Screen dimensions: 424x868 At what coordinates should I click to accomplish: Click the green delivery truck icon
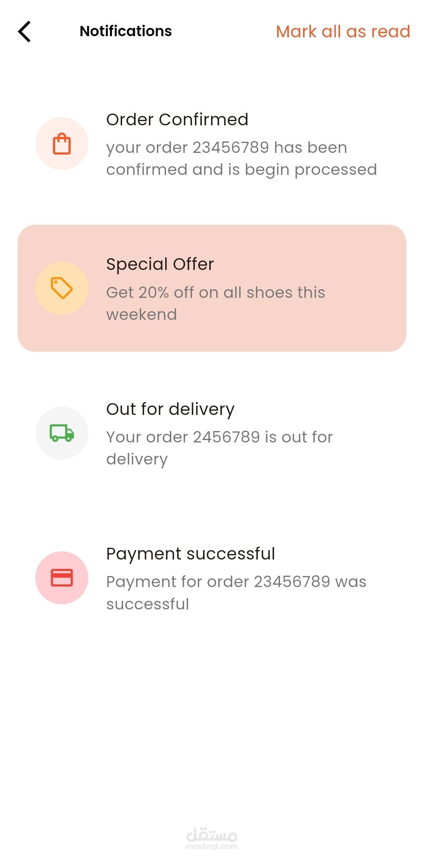tap(62, 433)
